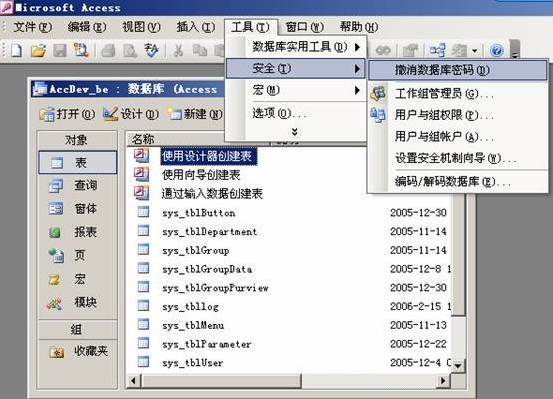The width and height of the screenshot is (553, 399).
Task: Open the 收藏夹 favorites group
Action: pos(78,351)
